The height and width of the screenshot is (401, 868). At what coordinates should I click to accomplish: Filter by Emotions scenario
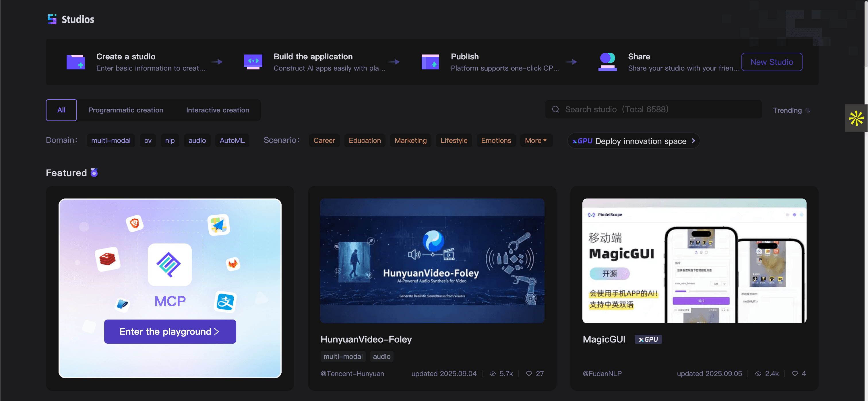click(x=496, y=140)
